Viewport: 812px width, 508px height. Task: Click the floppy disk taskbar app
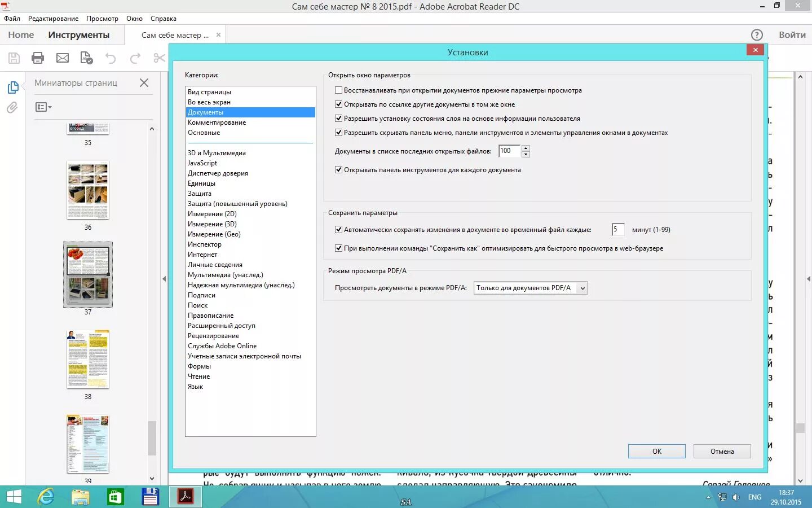(x=151, y=497)
